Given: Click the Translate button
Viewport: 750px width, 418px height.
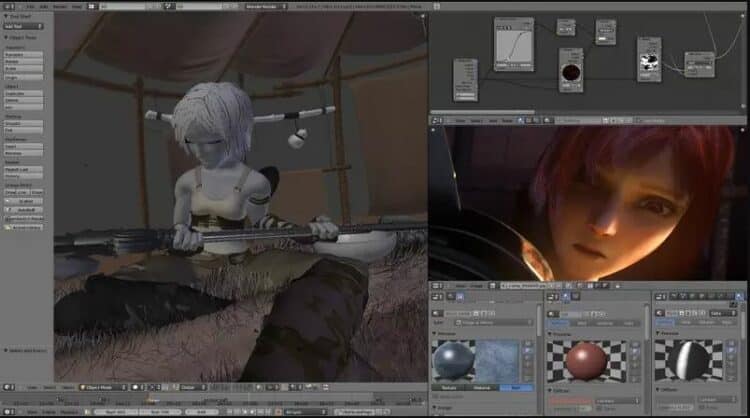Looking at the screenshot, I should (23, 55).
